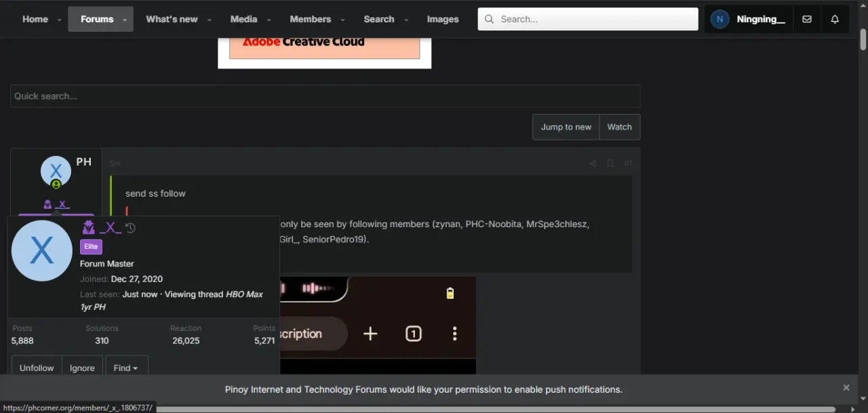Click the Dec 27, 2020 joined date

tap(137, 279)
